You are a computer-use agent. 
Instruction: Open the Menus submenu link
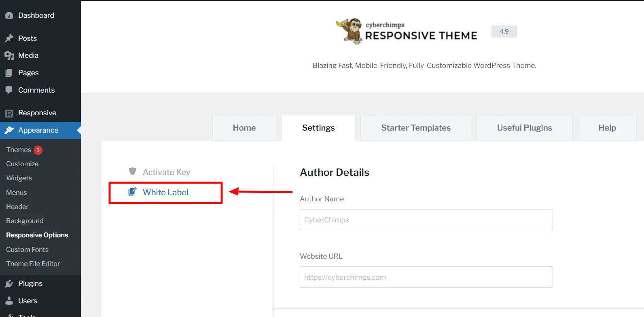coord(17,192)
